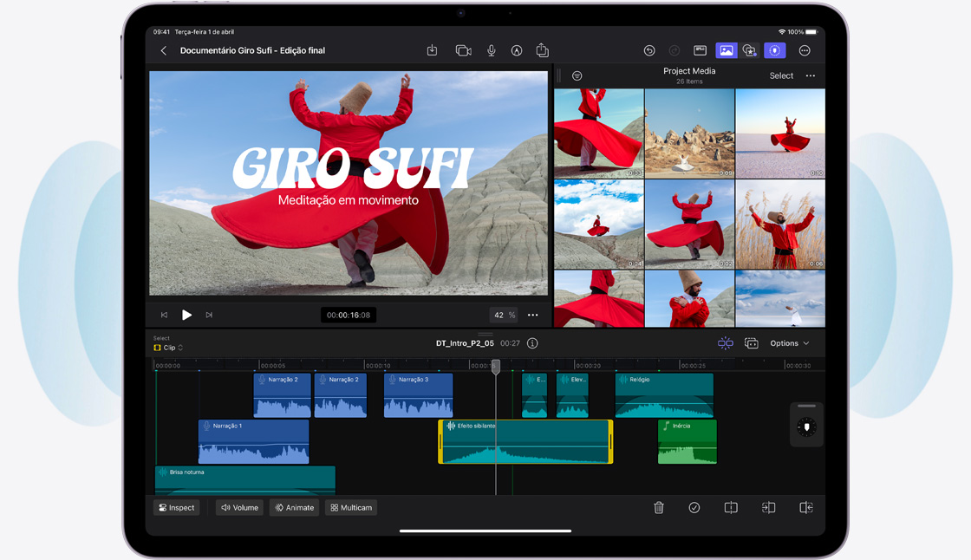Tap the Undo icon

click(x=649, y=50)
